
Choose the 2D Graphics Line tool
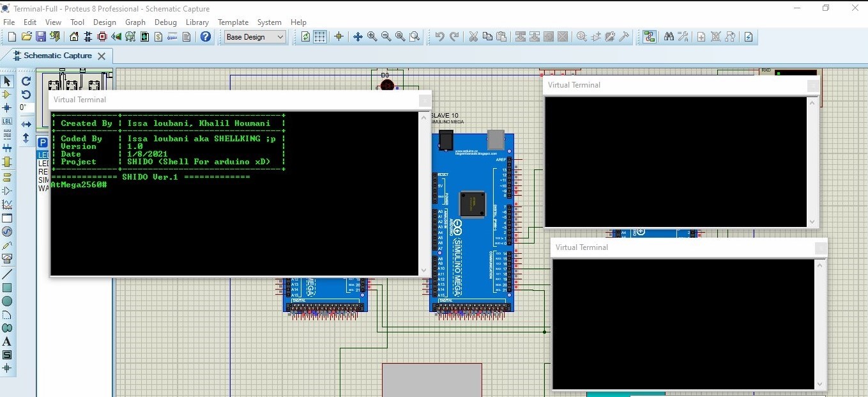[7, 274]
